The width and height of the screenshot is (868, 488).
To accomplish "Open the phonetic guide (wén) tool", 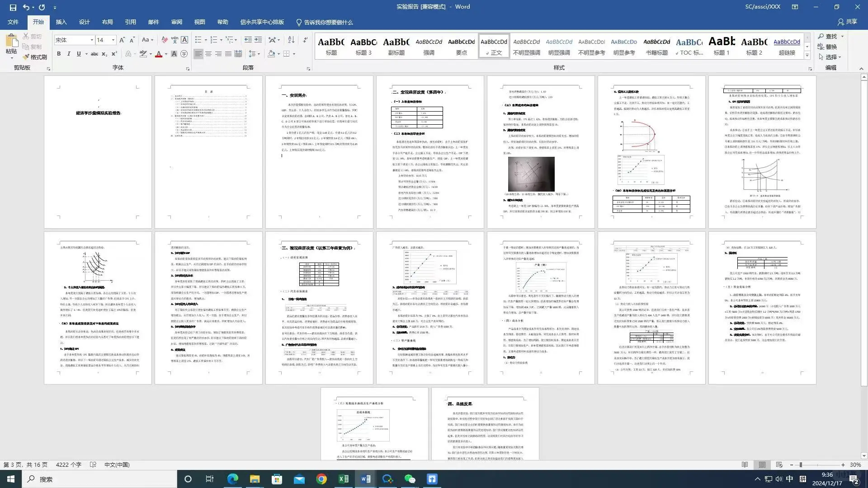I will click(x=175, y=40).
